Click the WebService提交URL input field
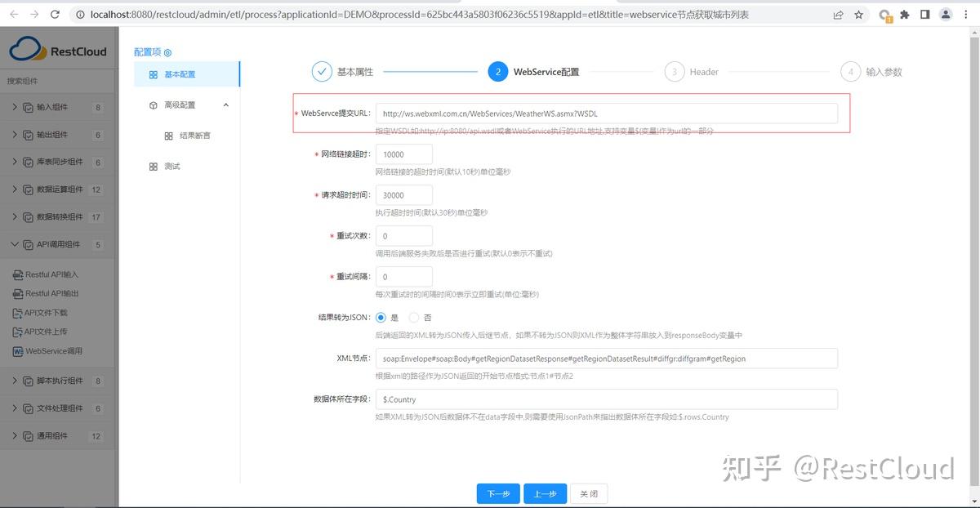Screen dimensions: 980x508 pyautogui.click(x=604, y=113)
